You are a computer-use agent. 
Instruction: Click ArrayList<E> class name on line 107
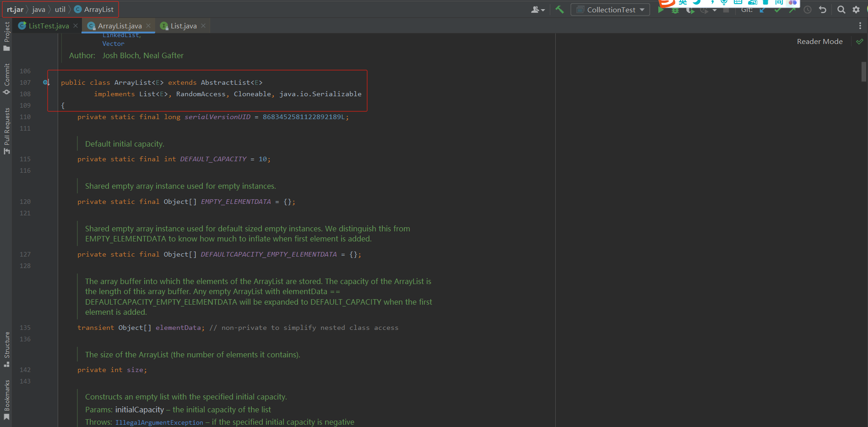(139, 82)
